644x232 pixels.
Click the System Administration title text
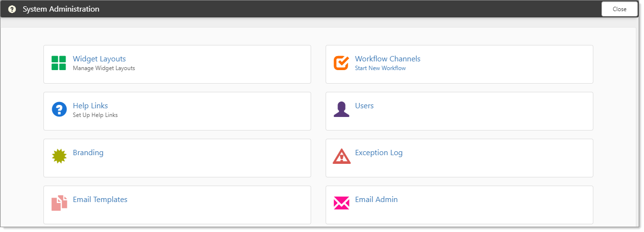(x=61, y=9)
